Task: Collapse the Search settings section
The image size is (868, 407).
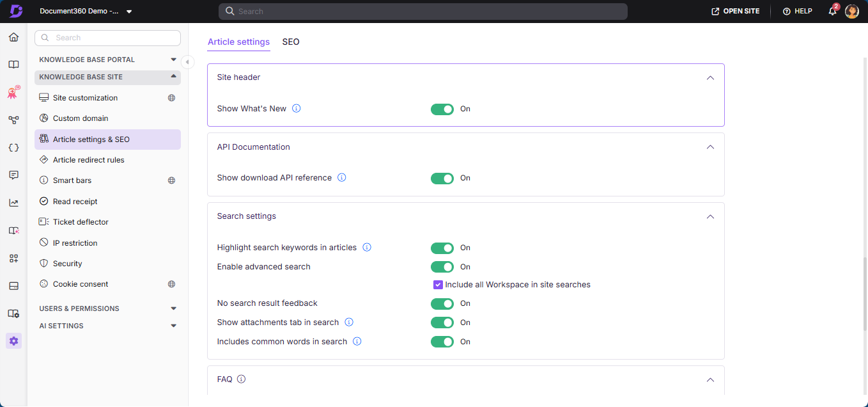Action: tap(710, 216)
